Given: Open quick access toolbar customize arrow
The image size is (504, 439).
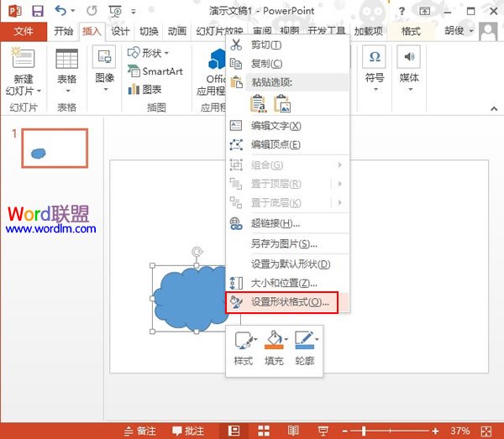Looking at the screenshot, I should (134, 12).
